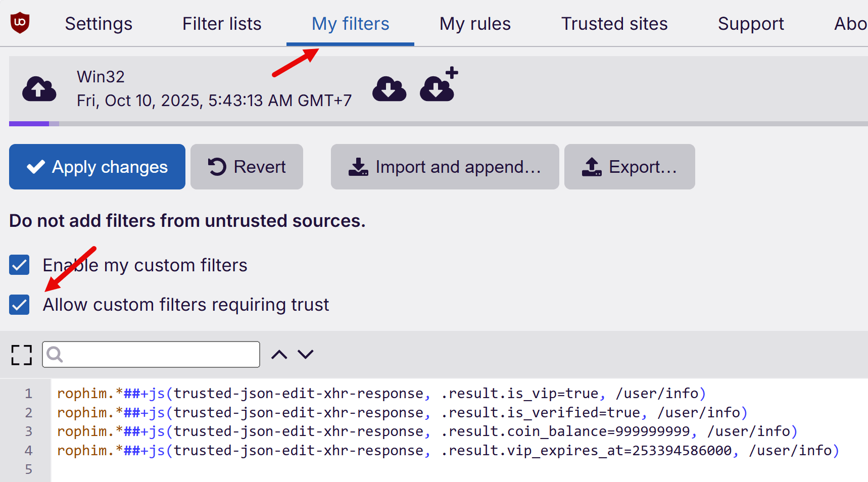868x482 pixels.
Task: Select the Support tab
Action: pos(751,24)
